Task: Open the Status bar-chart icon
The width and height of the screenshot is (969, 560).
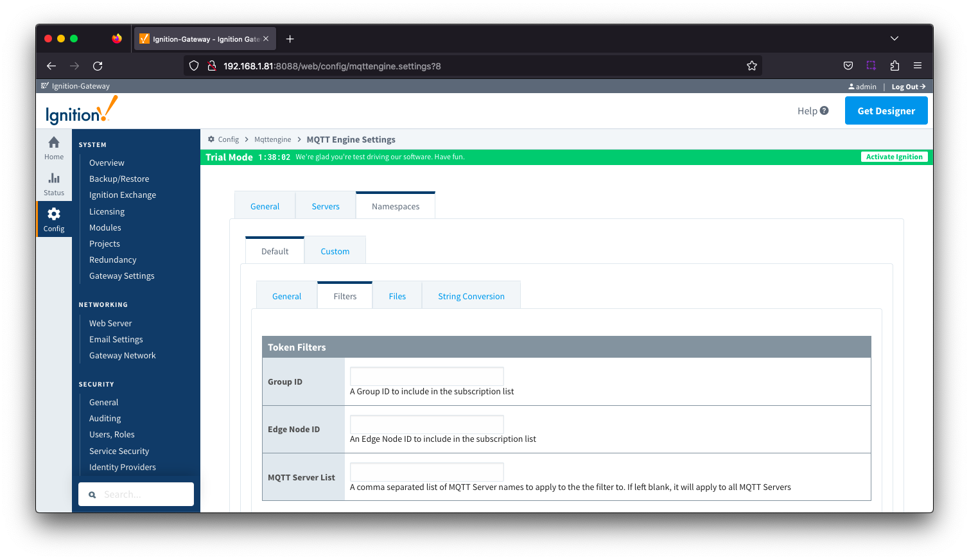Action: pyautogui.click(x=54, y=178)
